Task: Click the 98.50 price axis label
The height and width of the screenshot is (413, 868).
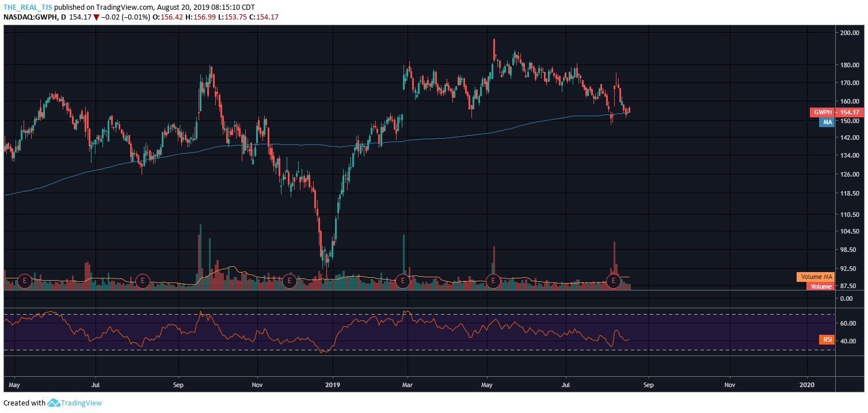Action: coord(850,250)
